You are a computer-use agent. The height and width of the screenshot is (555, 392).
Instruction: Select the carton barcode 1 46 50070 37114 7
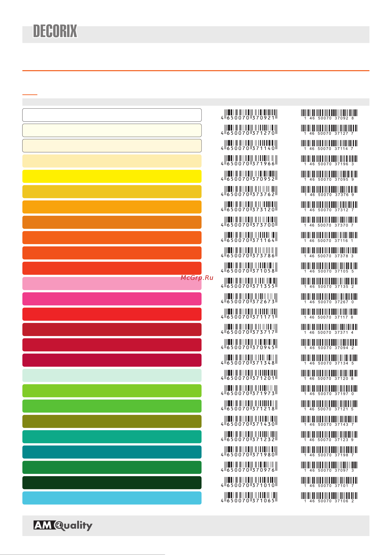point(329,145)
